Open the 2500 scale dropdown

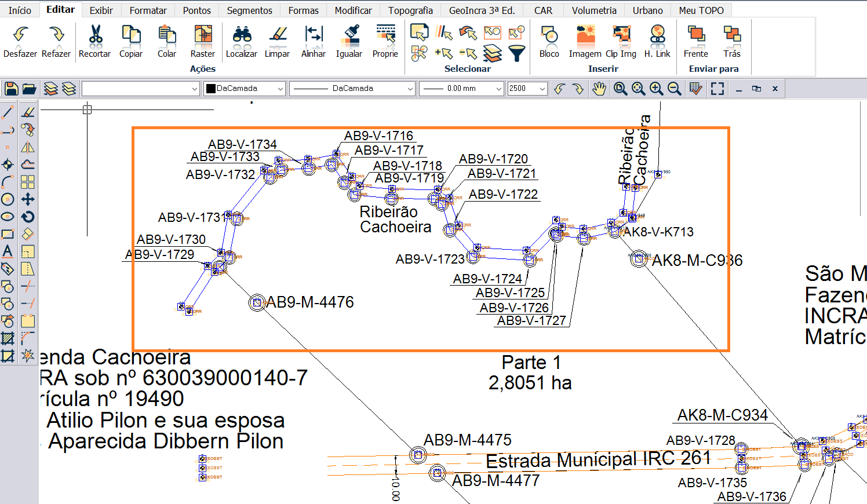point(542,89)
